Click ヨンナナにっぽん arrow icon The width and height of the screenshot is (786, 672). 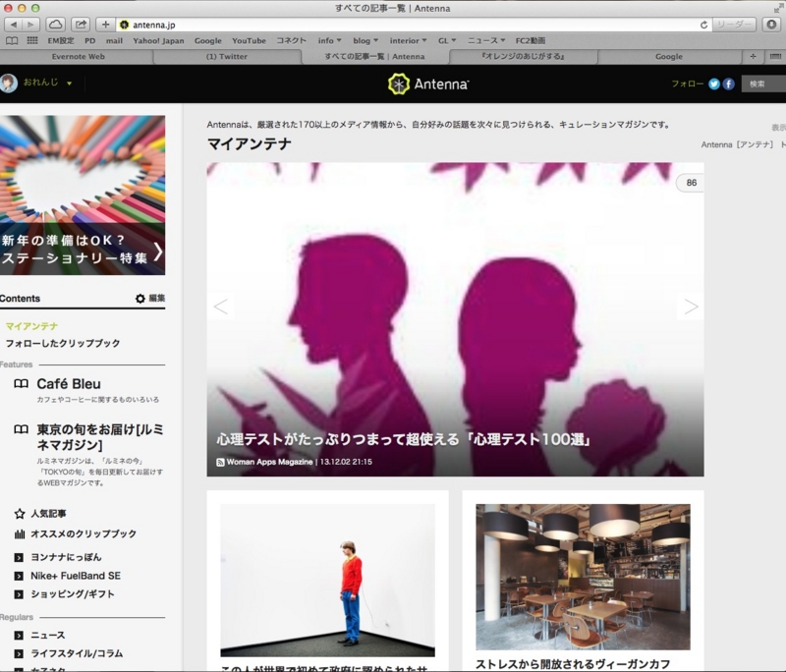pyautogui.click(x=19, y=557)
